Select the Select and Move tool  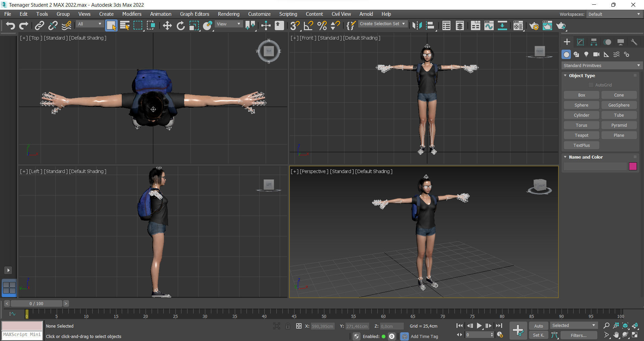point(167,25)
